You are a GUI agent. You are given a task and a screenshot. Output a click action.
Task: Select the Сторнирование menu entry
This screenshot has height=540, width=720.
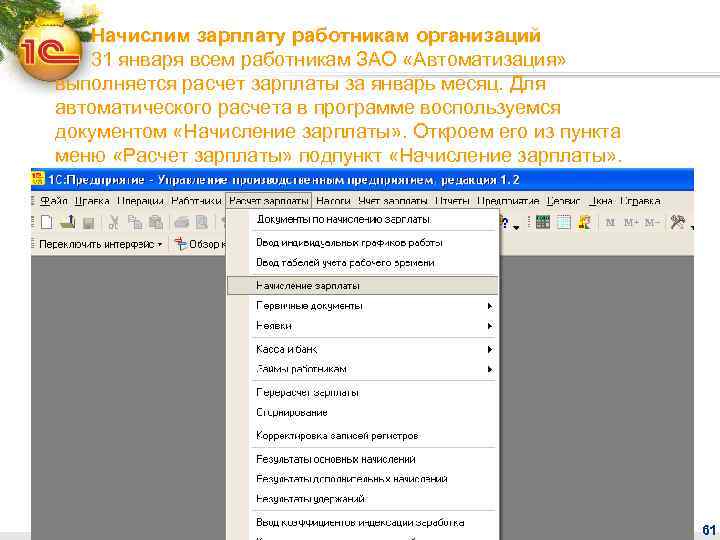pos(363,412)
